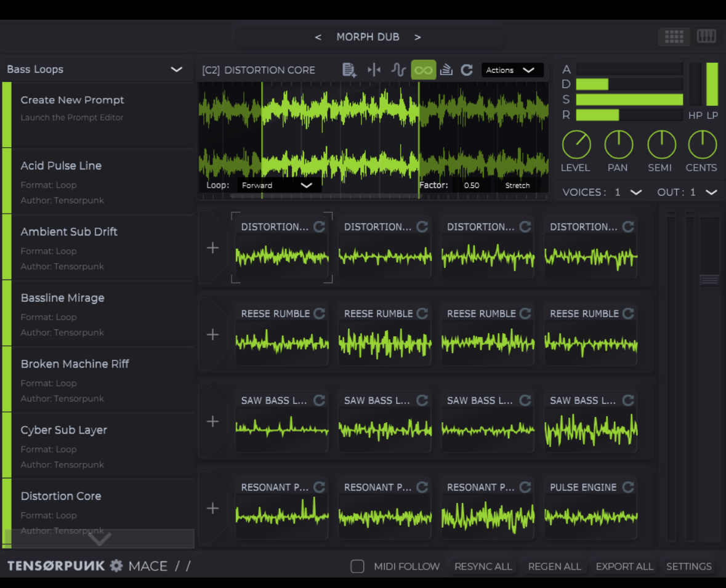Click the LEVEL knob
Screen dimensions: 726x588
[576, 145]
